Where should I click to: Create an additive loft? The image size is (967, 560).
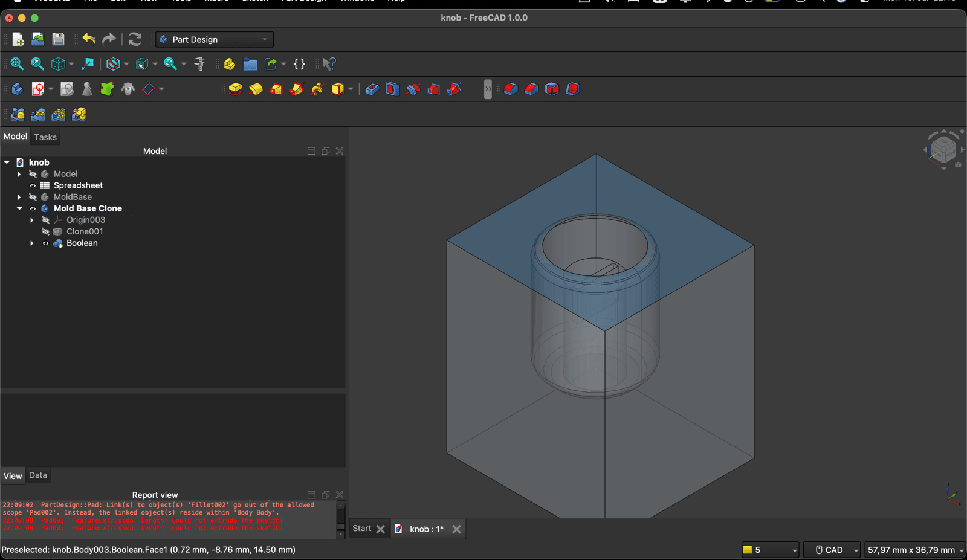276,89
